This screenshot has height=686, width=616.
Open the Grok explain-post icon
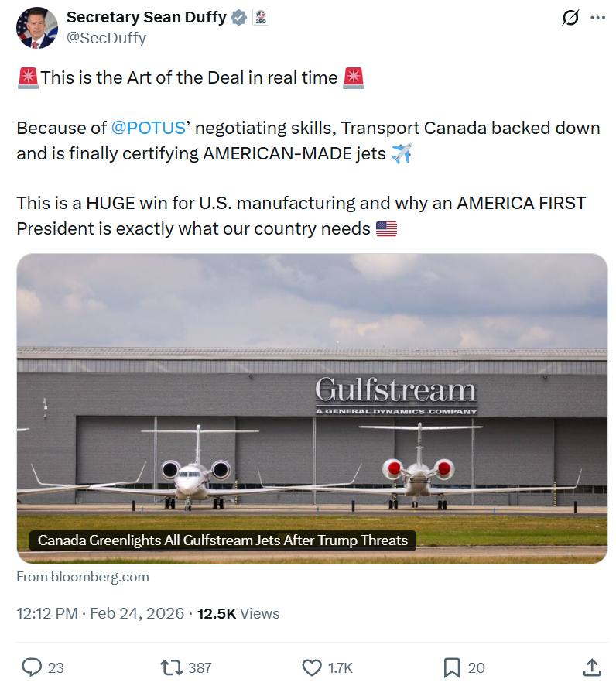pos(570,18)
